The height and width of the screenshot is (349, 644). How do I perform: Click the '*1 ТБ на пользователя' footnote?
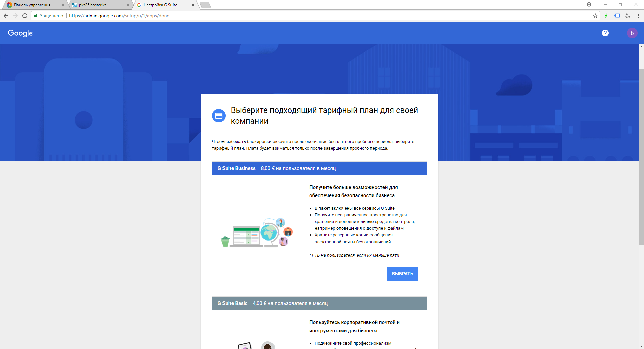[x=354, y=255]
